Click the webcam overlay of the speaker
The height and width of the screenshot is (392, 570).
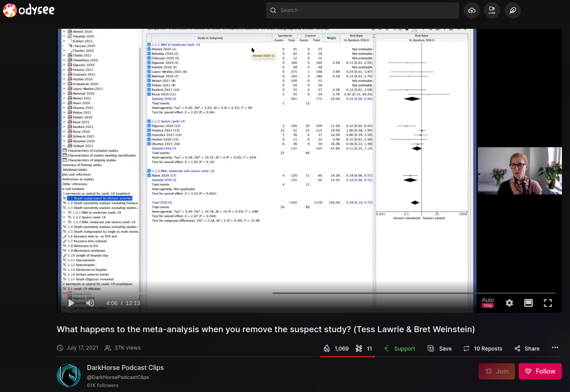point(520,171)
